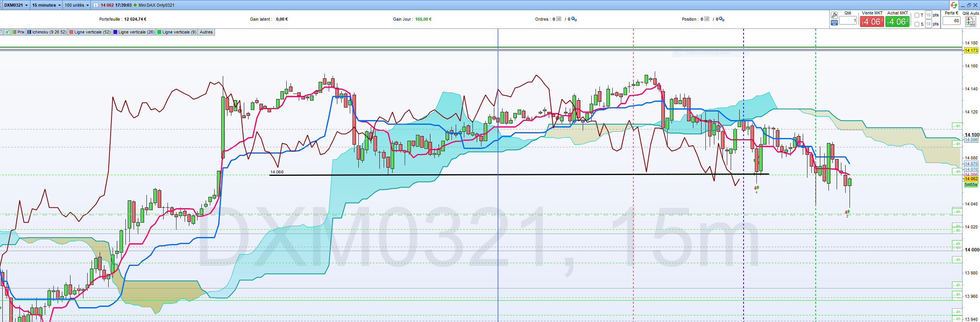Click the blue dashed vertical line

[744, 175]
